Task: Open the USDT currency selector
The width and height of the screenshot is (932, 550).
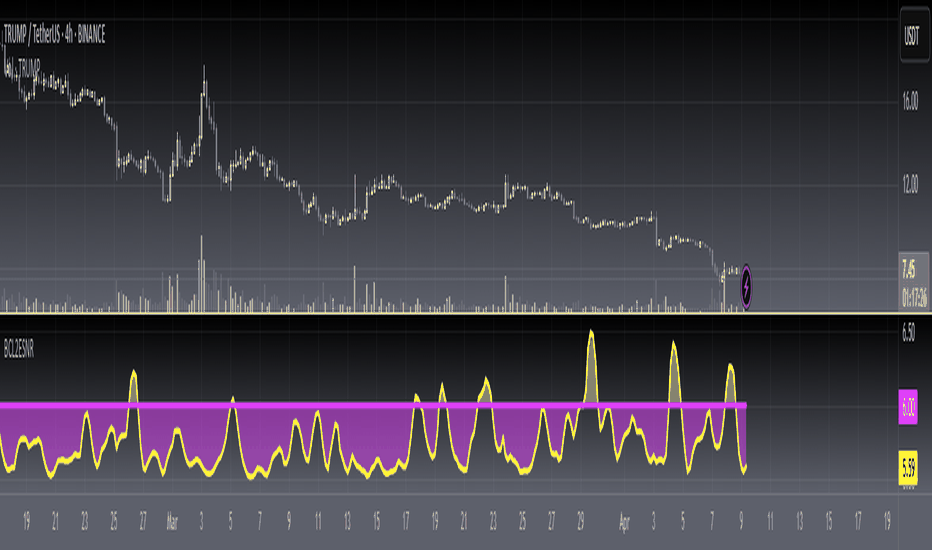Action: click(x=914, y=35)
